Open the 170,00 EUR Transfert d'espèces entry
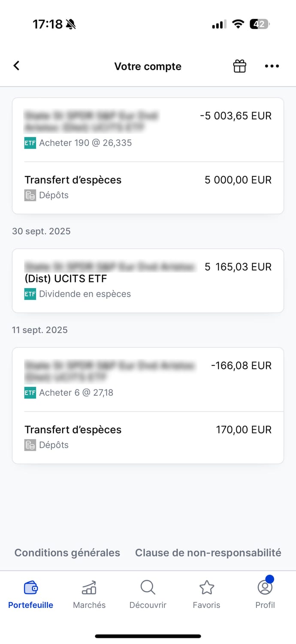Screen dimensions: 296x644 pyautogui.click(x=148, y=437)
